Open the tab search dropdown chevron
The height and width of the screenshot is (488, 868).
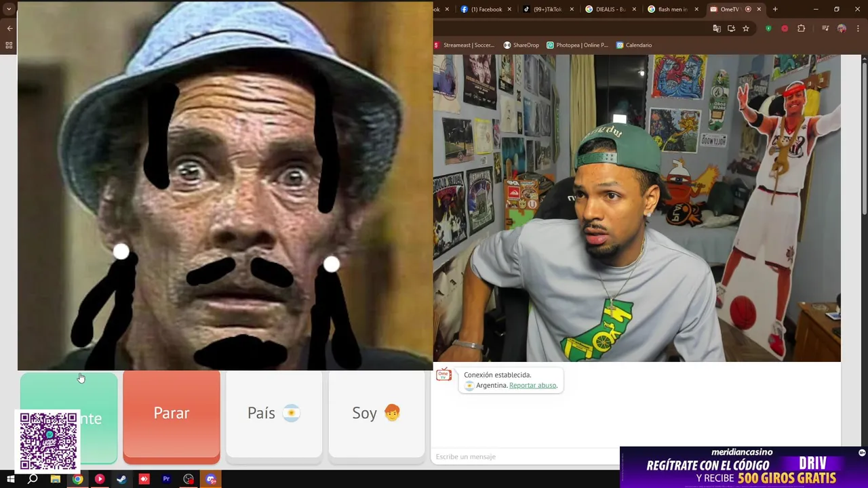[9, 9]
